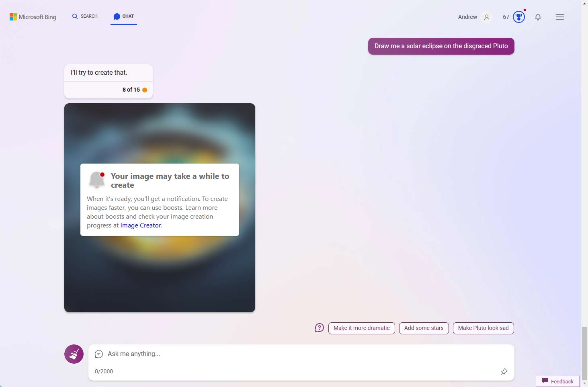View notifications with the bell icon
The height and width of the screenshot is (387, 588).
(x=538, y=17)
